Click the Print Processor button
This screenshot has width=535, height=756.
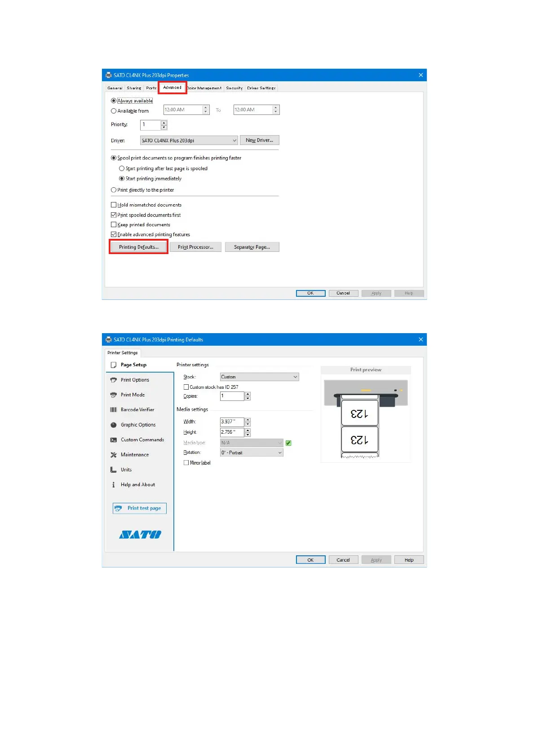pos(195,247)
